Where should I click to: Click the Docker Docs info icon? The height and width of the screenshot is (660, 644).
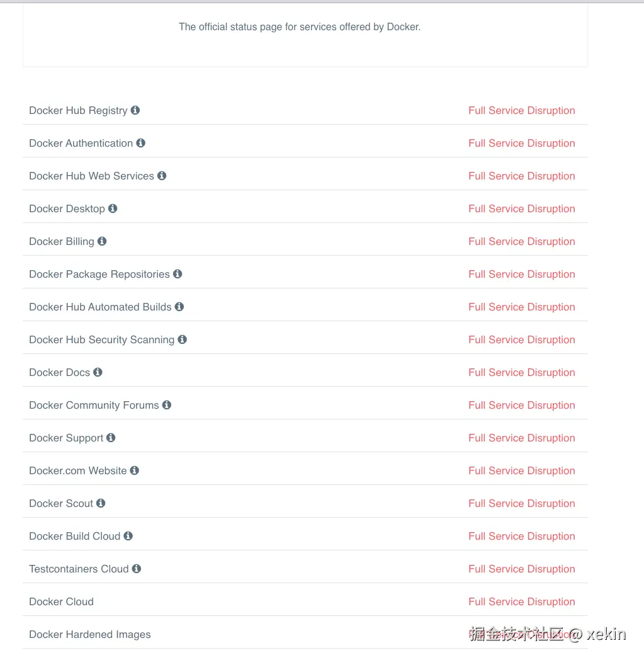tap(98, 372)
